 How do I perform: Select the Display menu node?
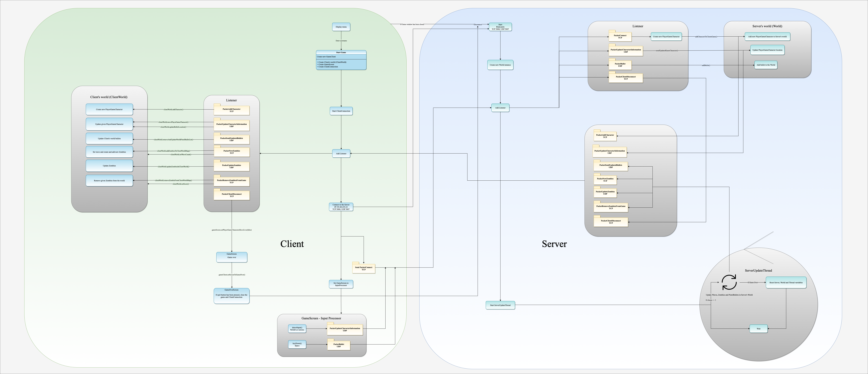point(341,27)
